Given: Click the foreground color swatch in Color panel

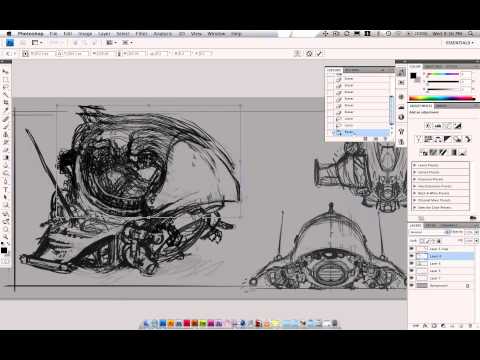Looking at the screenshot, I should coord(413,76).
